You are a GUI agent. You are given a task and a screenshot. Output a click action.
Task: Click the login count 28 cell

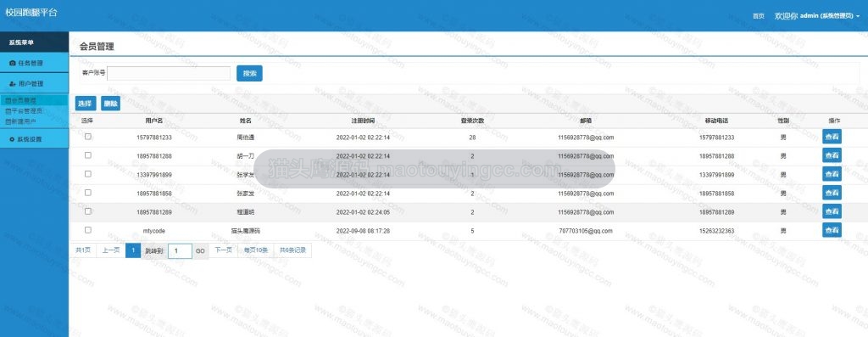pyautogui.click(x=472, y=138)
